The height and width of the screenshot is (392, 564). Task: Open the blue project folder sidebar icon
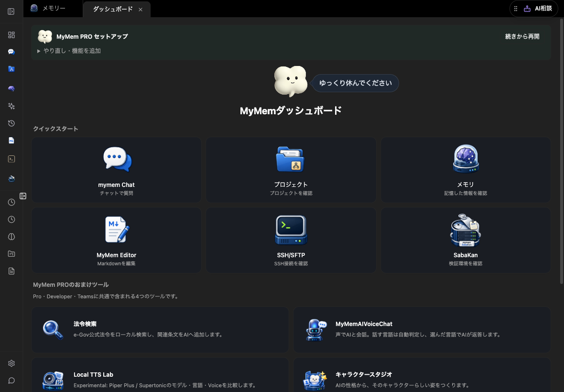(x=11, y=69)
